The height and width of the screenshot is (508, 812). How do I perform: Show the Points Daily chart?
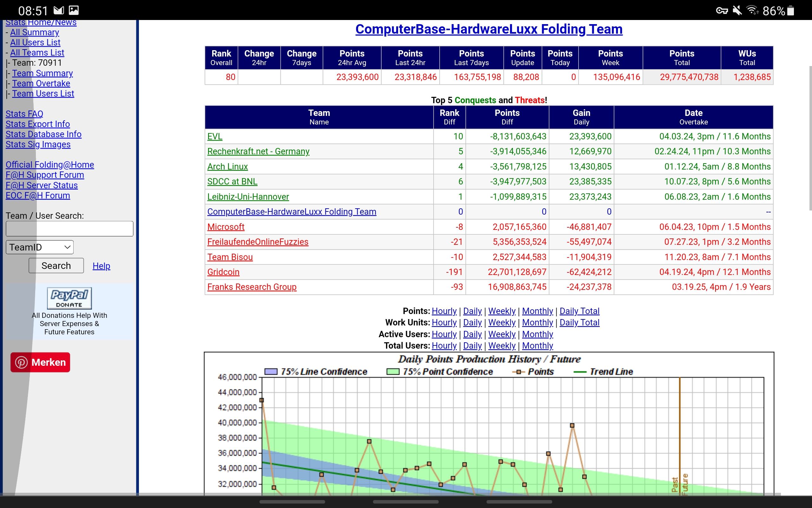pos(472,311)
